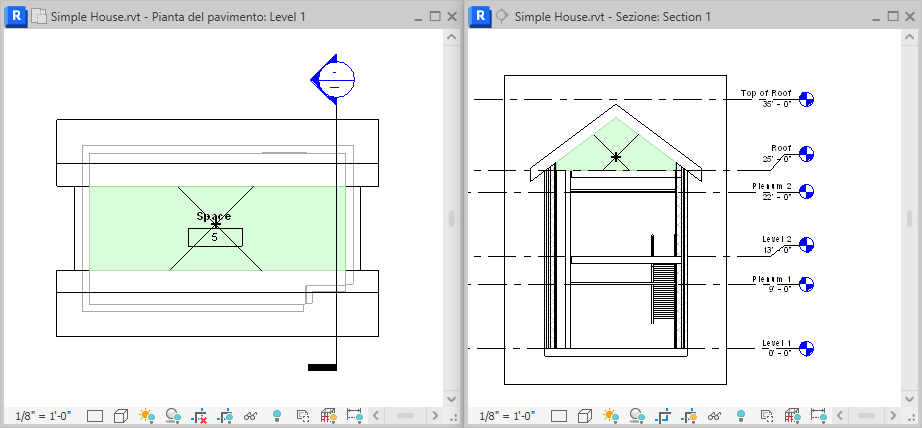This screenshot has width=922, height=428.
Task: Click Revit R icon of floor plan window
Action: pyautogui.click(x=16, y=16)
